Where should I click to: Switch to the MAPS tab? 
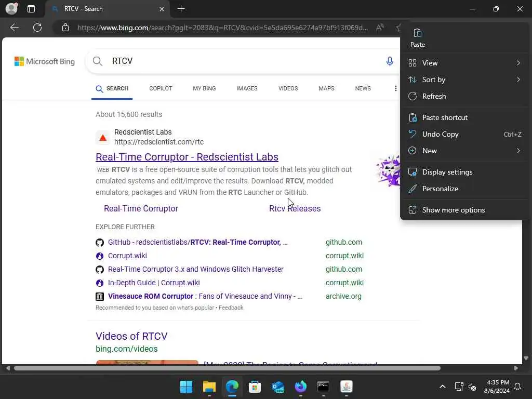(x=326, y=88)
